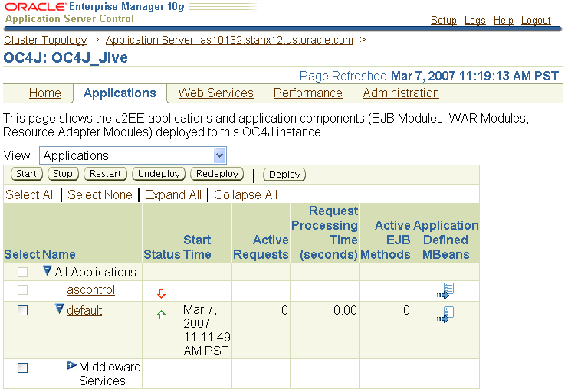The width and height of the screenshot is (568, 392).
Task: Click the default start time Mar 7, 2007 cell
Action: coord(207,330)
